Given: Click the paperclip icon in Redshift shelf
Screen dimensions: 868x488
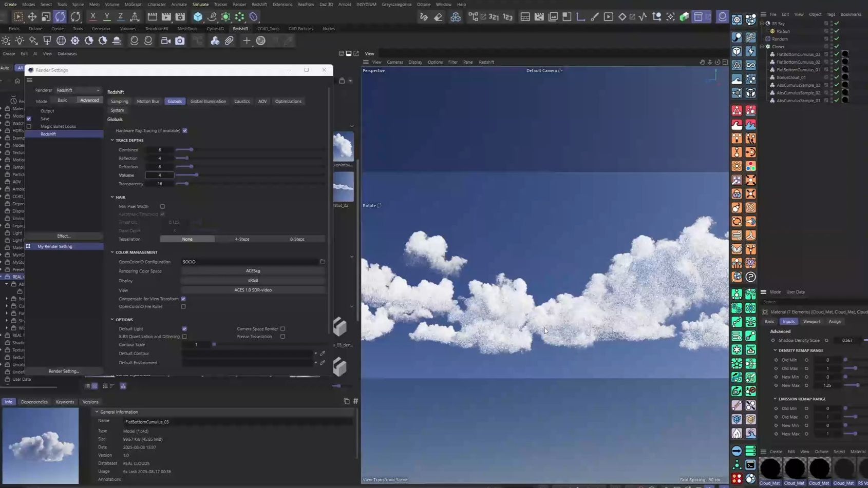Looking at the screenshot, I should pyautogui.click(x=229, y=41).
